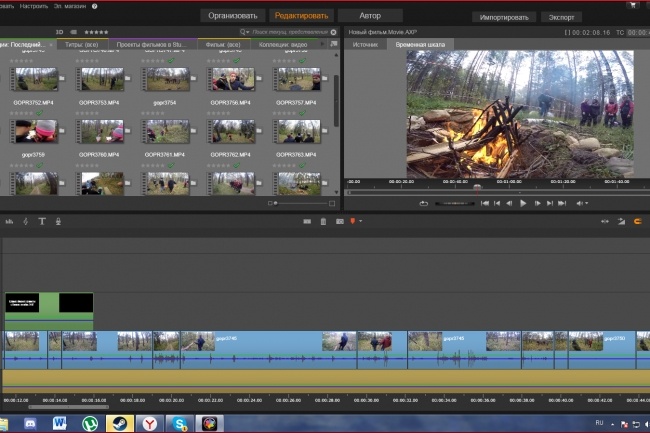Open the voice-over microphone tool
This screenshot has width=650, height=433.
58,222
